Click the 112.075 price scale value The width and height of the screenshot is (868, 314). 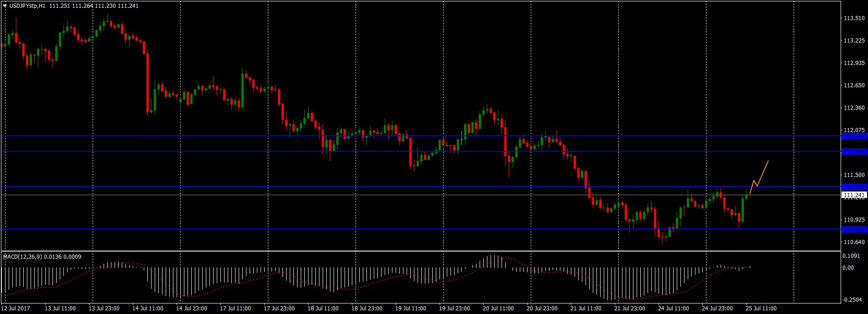(854, 130)
